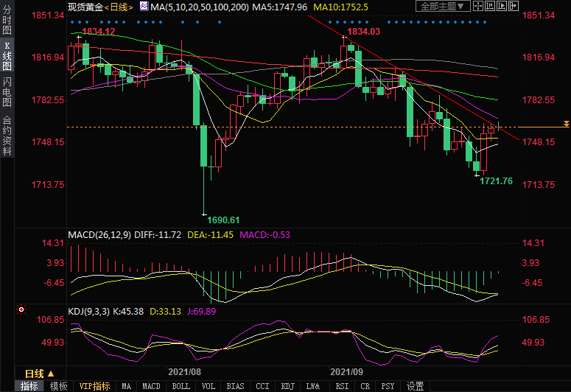The width and height of the screenshot is (571, 392).
Task: Select the 指标 tab at bottom
Action: tap(29, 386)
